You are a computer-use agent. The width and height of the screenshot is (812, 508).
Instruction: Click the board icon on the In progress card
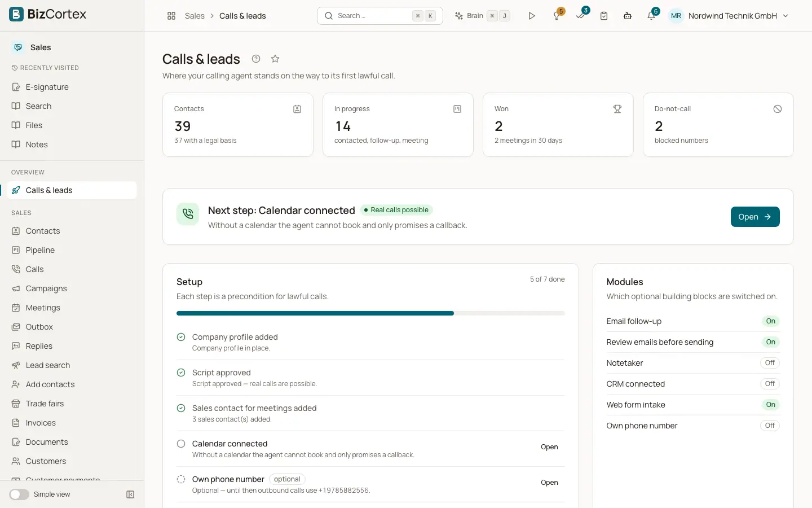457,109
